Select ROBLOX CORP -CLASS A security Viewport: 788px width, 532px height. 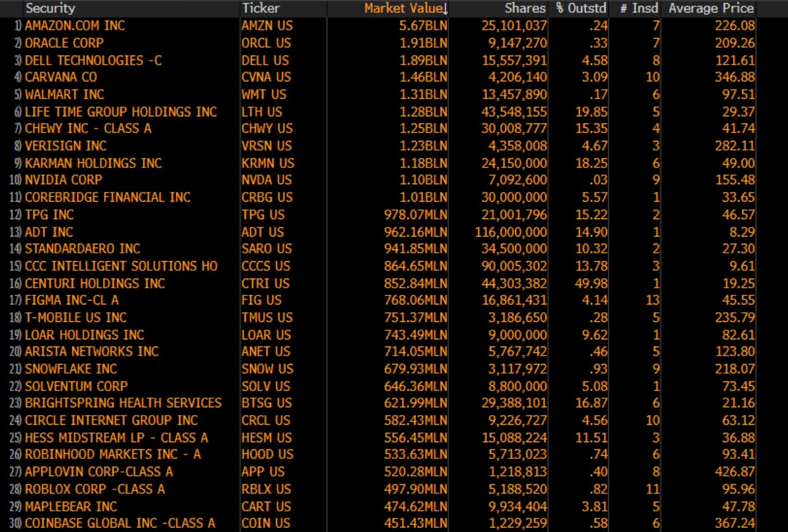click(x=95, y=489)
